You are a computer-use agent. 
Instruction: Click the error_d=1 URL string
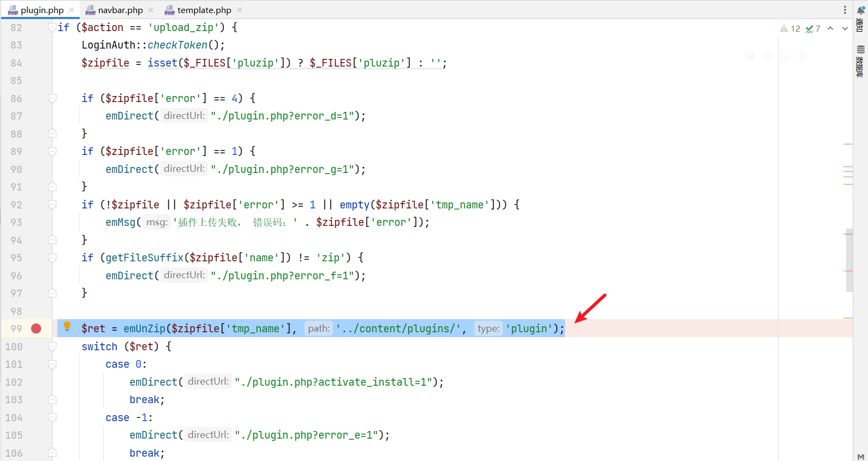tap(283, 116)
